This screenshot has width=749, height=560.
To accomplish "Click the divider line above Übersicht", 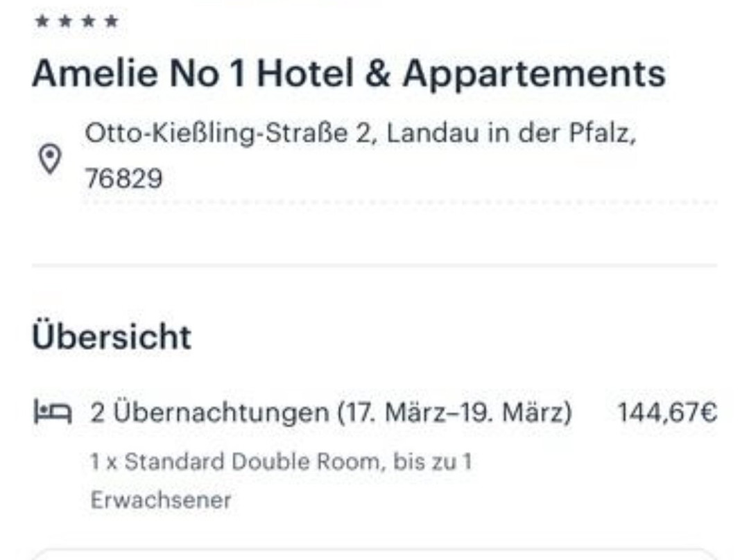I will tap(374, 265).
